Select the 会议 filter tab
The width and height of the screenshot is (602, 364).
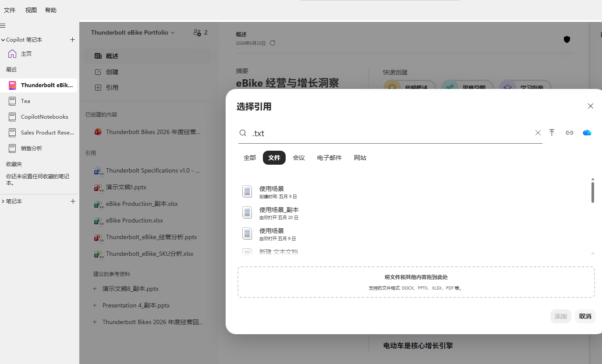coord(299,158)
